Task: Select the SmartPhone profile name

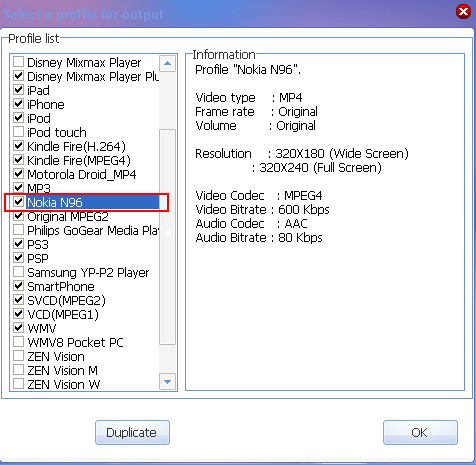Action: pyautogui.click(x=61, y=287)
